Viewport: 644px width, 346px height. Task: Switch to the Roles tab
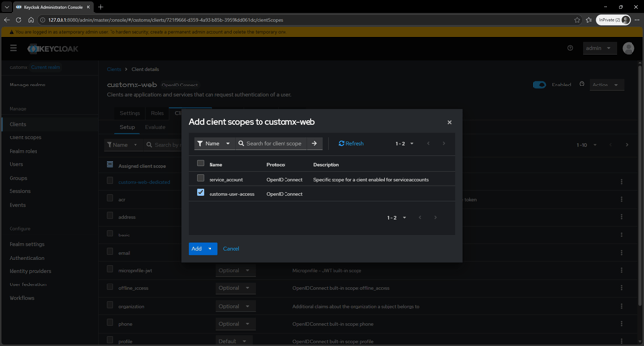(158, 113)
